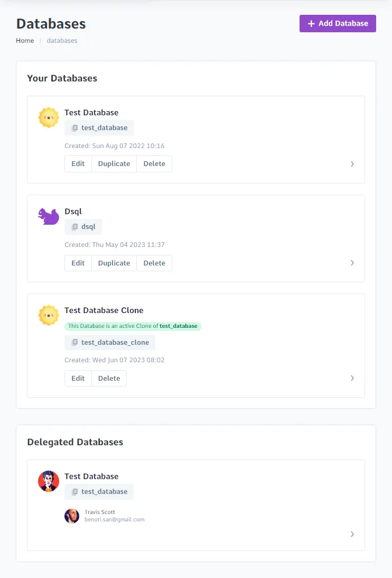
Task: Click the active Clone badge on Test Database Clone
Action: [x=132, y=326]
